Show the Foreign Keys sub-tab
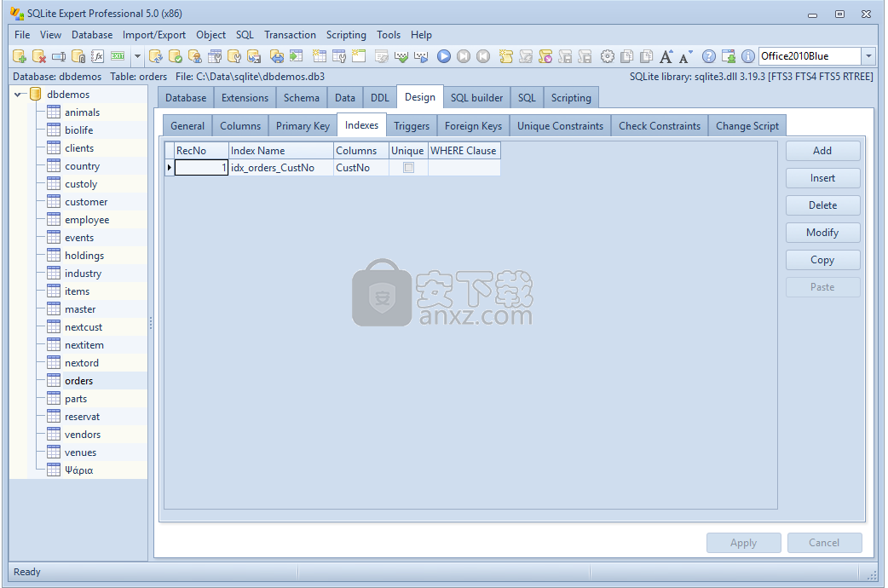 click(x=474, y=126)
